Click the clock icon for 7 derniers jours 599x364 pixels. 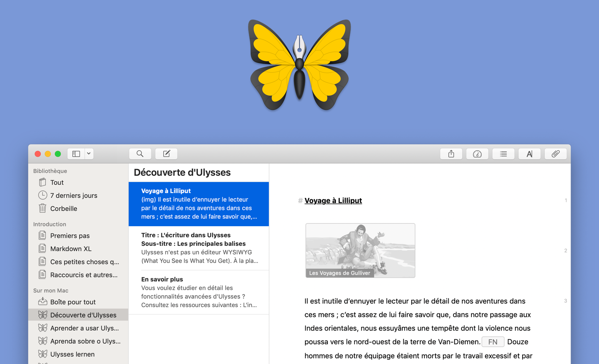click(x=43, y=195)
